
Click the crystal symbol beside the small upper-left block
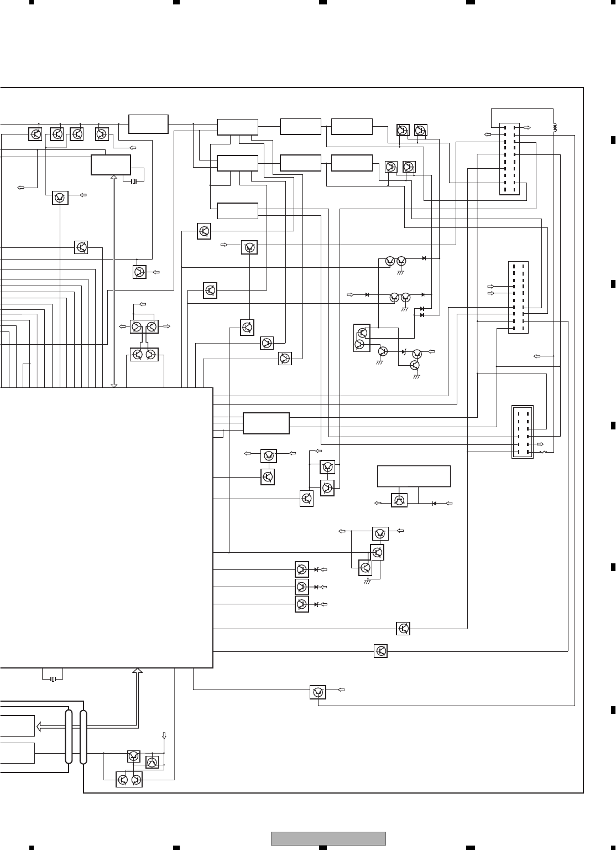coord(134,181)
